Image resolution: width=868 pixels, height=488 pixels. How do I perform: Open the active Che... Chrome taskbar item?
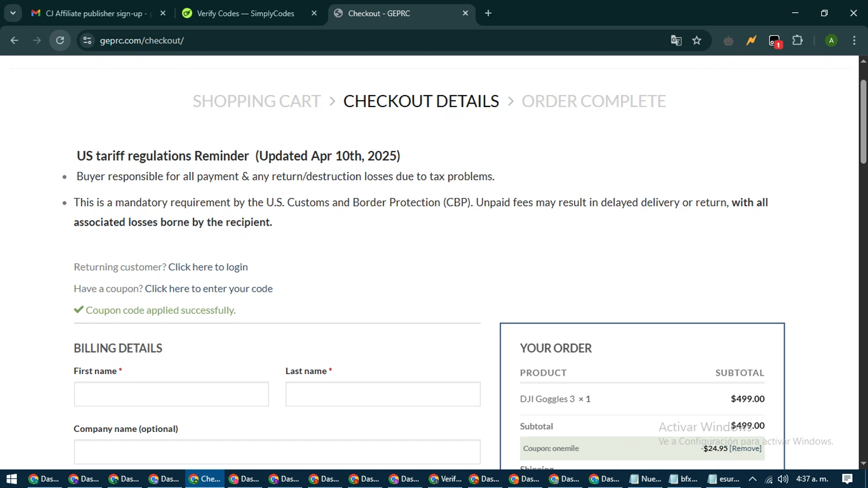coord(205,479)
